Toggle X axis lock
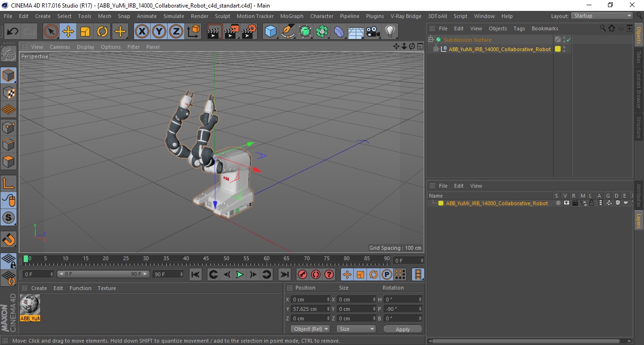The width and height of the screenshot is (644, 345). [142, 32]
